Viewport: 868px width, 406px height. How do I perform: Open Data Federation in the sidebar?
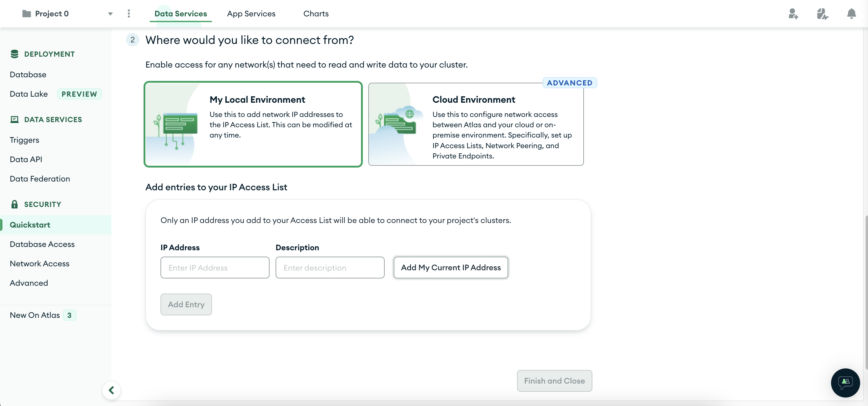pos(40,179)
